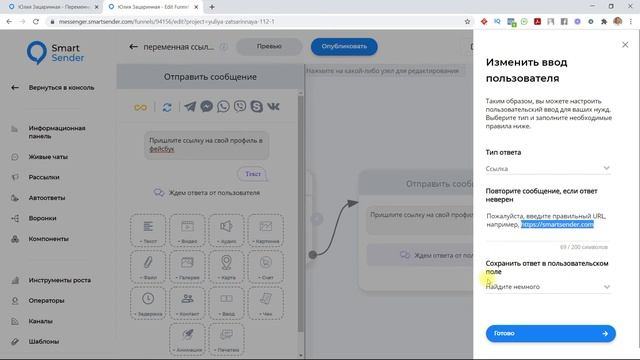
Task: Open Автоответы section
Action: pos(47,198)
